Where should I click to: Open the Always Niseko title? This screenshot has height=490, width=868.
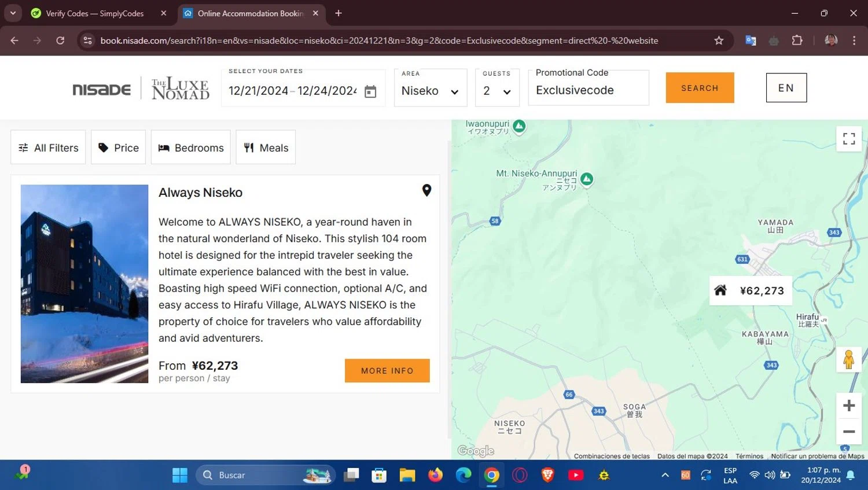point(200,193)
